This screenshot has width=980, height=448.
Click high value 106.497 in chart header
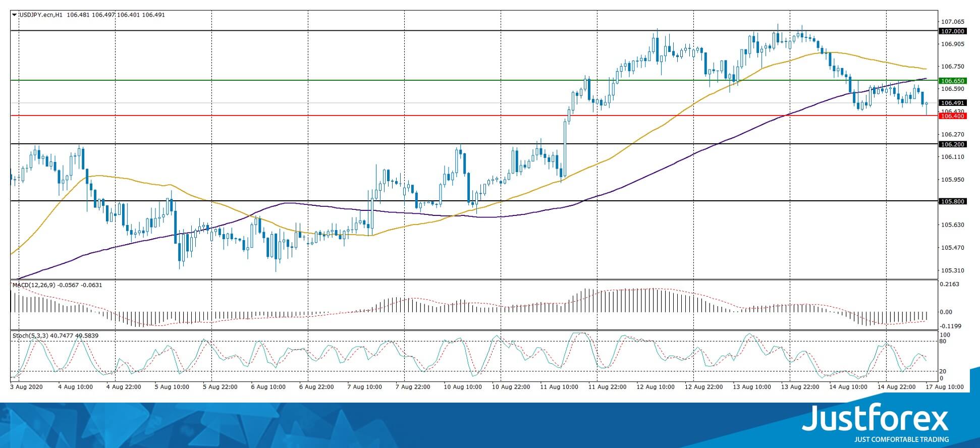(102, 15)
